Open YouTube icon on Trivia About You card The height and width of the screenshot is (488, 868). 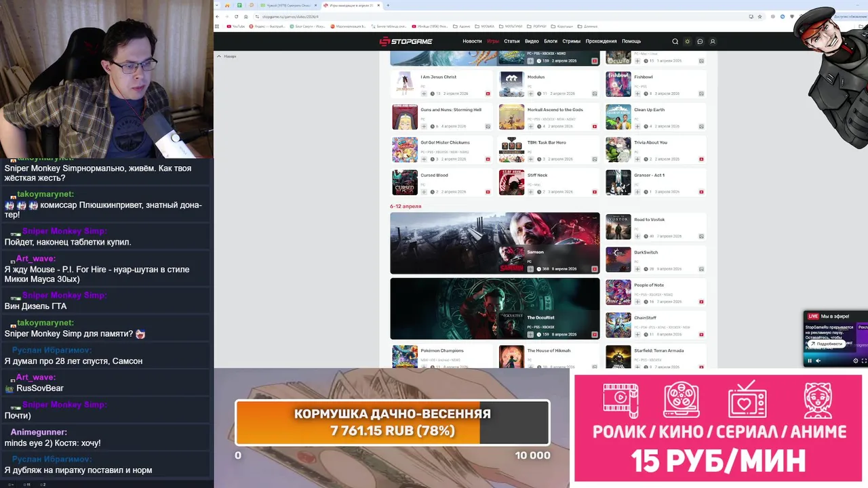(701, 159)
